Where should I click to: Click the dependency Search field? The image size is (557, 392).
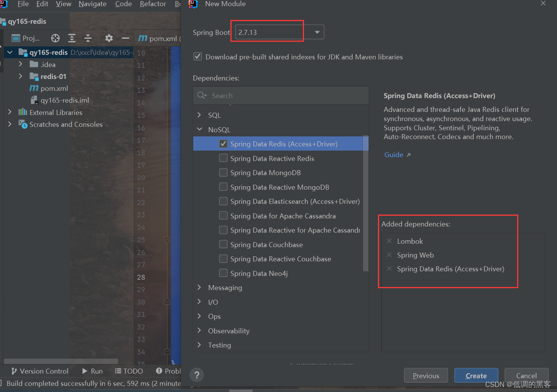click(281, 95)
